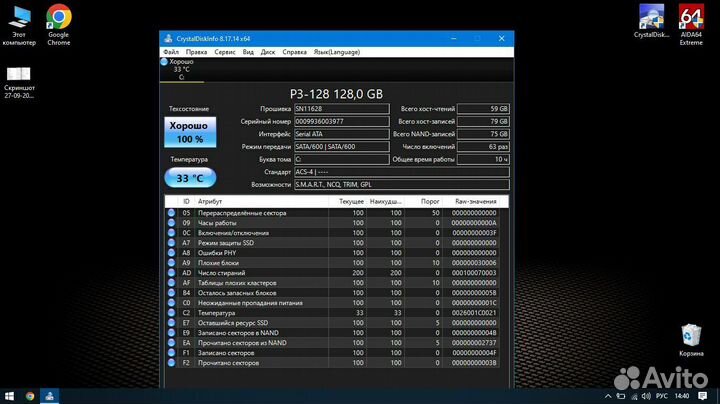Click status icon of Записано секторов в NAND row
The image size is (720, 404).
coord(171,333)
